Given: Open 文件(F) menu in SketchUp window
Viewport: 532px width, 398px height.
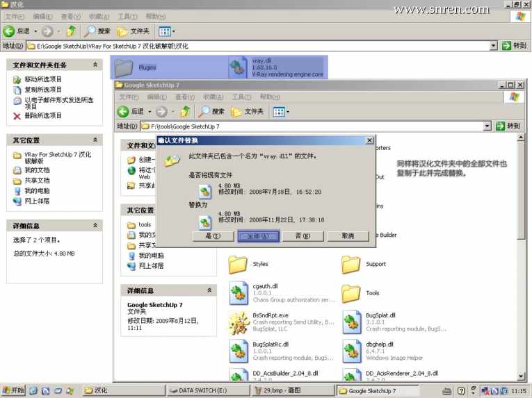Looking at the screenshot, I should [129, 97].
